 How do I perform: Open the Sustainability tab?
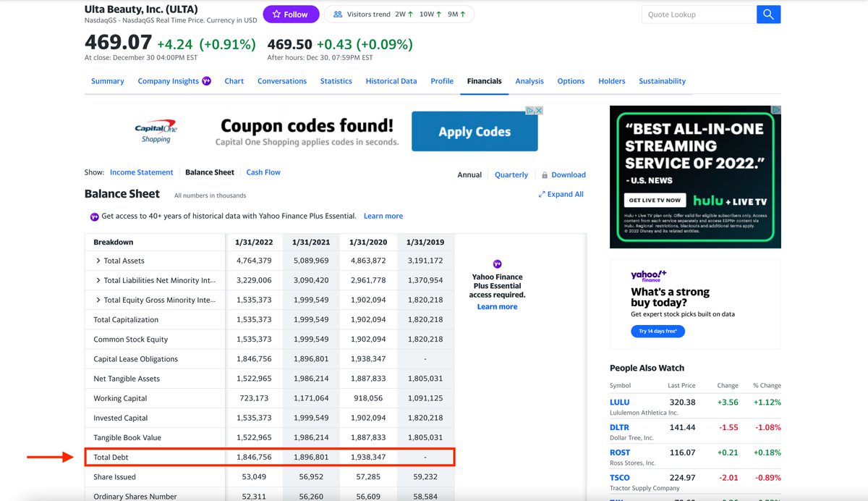663,81
